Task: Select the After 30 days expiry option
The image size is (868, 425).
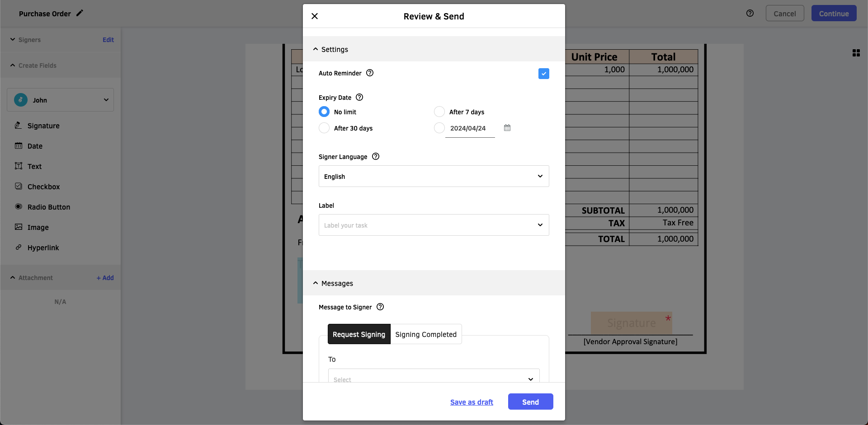Action: coord(324,128)
